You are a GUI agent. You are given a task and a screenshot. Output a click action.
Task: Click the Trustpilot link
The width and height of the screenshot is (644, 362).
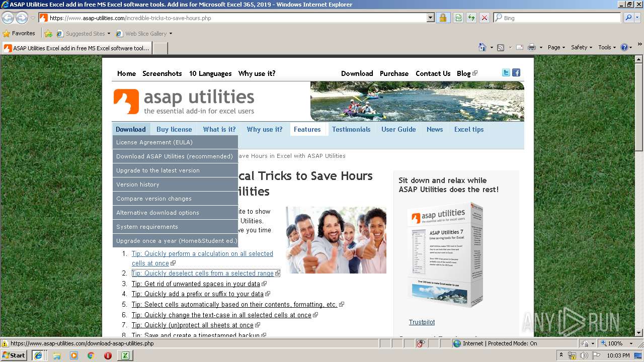[x=422, y=322]
